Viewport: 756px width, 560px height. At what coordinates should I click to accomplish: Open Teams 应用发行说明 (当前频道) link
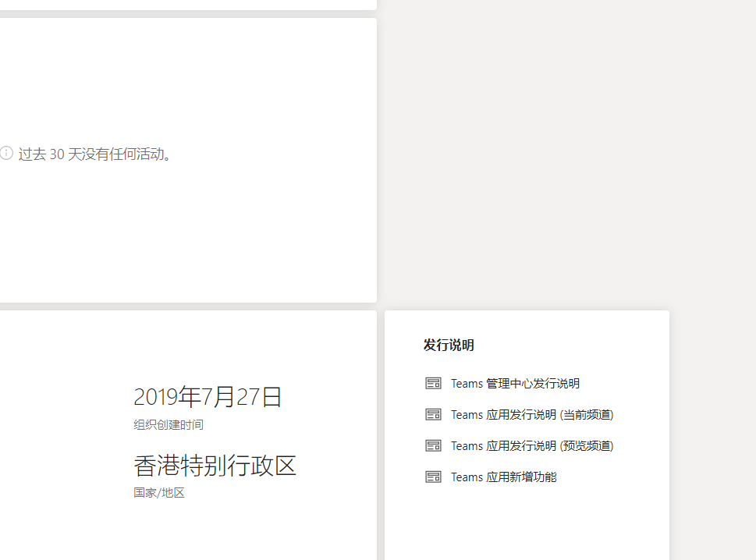[x=532, y=414]
